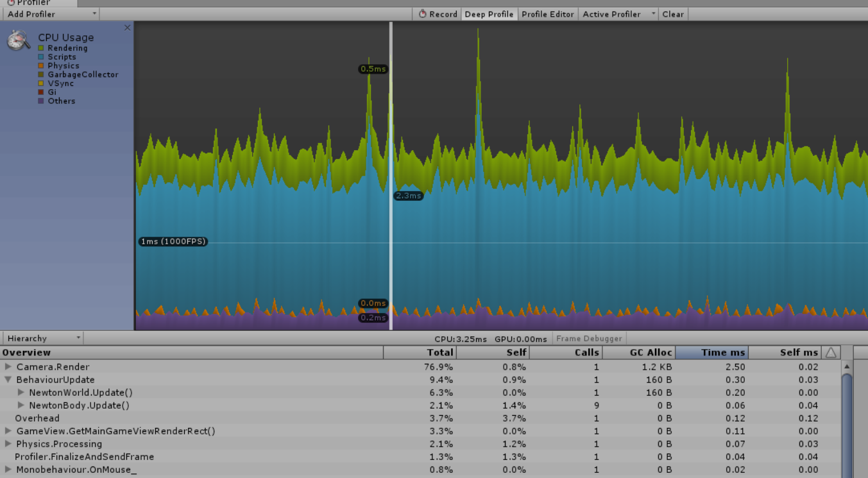Open the Add Profiler dropdown
868x478 pixels.
pyautogui.click(x=50, y=14)
